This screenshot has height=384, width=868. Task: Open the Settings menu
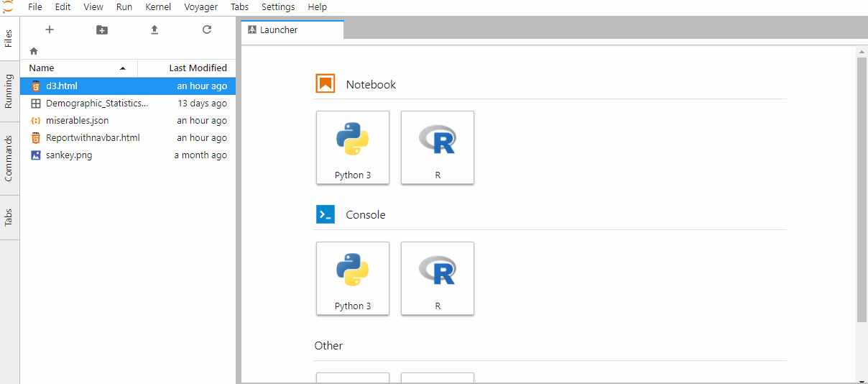click(278, 7)
